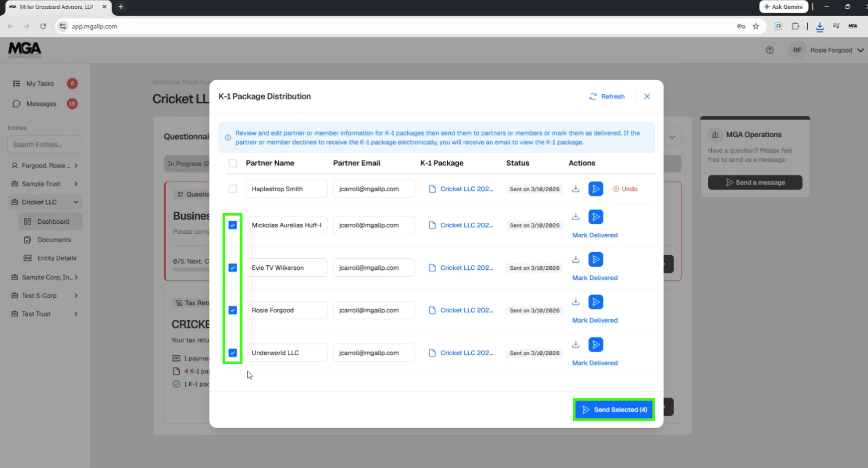Send K-1 package to Evie TV Wilkerson
Image resolution: width=868 pixels, height=468 pixels.
click(x=596, y=259)
